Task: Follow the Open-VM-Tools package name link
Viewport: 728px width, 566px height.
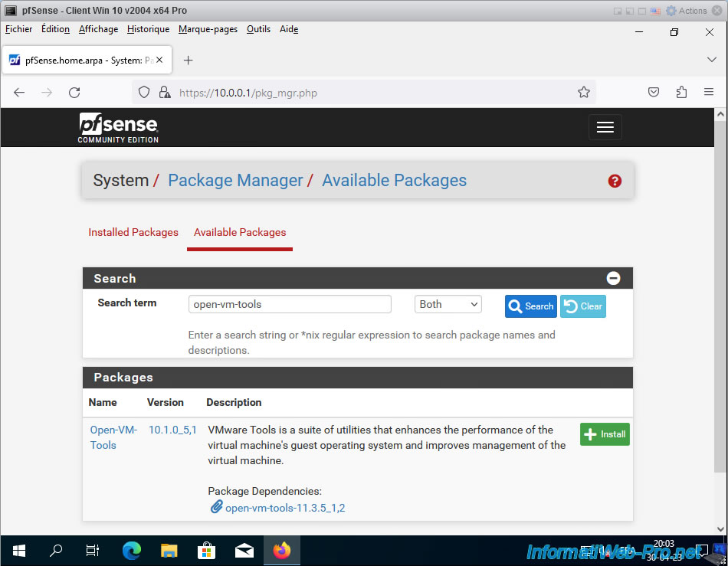Action: coord(113,437)
